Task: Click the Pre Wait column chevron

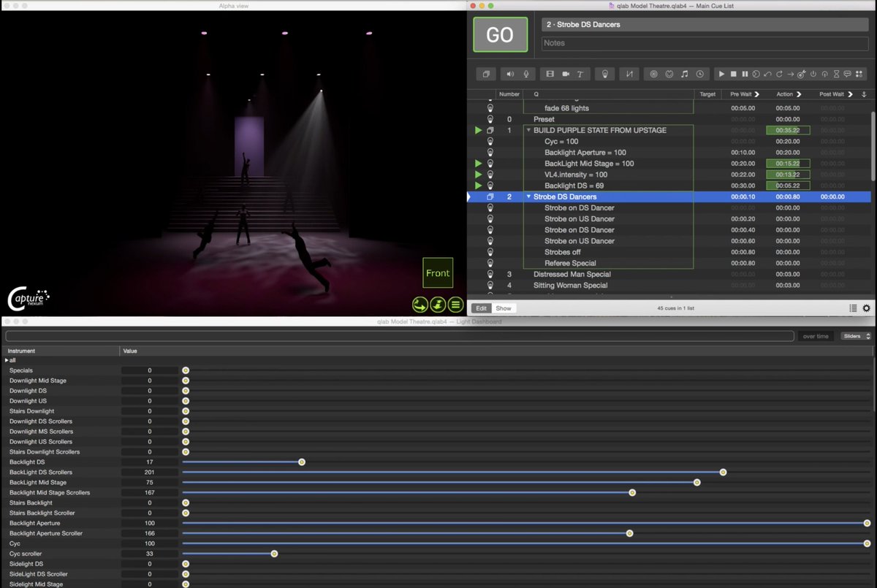Action: point(756,94)
